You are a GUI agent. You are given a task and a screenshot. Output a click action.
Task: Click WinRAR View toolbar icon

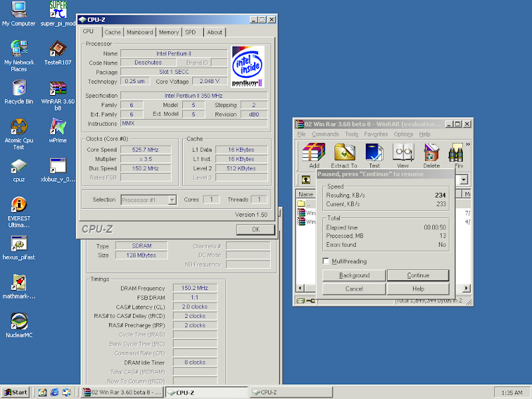403,156
